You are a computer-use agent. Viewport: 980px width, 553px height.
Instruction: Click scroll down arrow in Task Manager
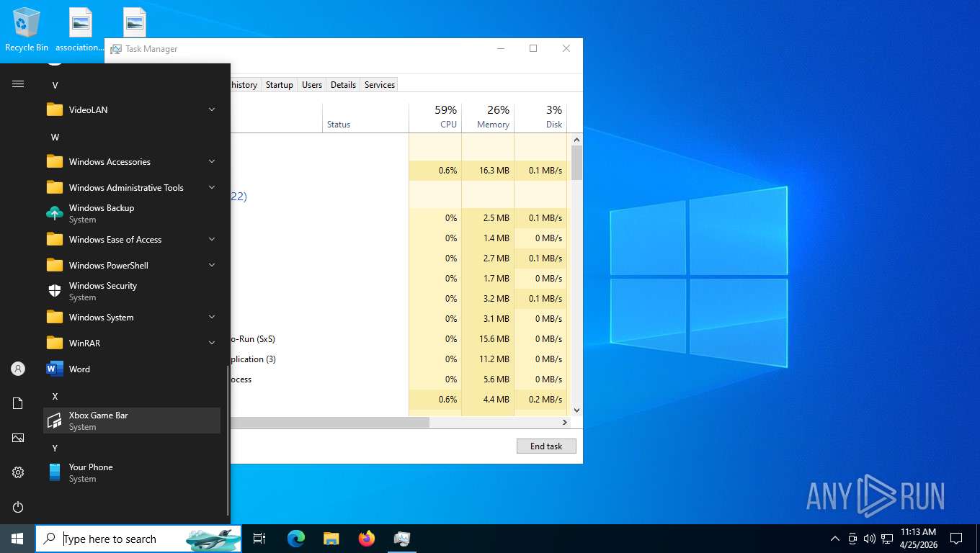[x=576, y=410]
